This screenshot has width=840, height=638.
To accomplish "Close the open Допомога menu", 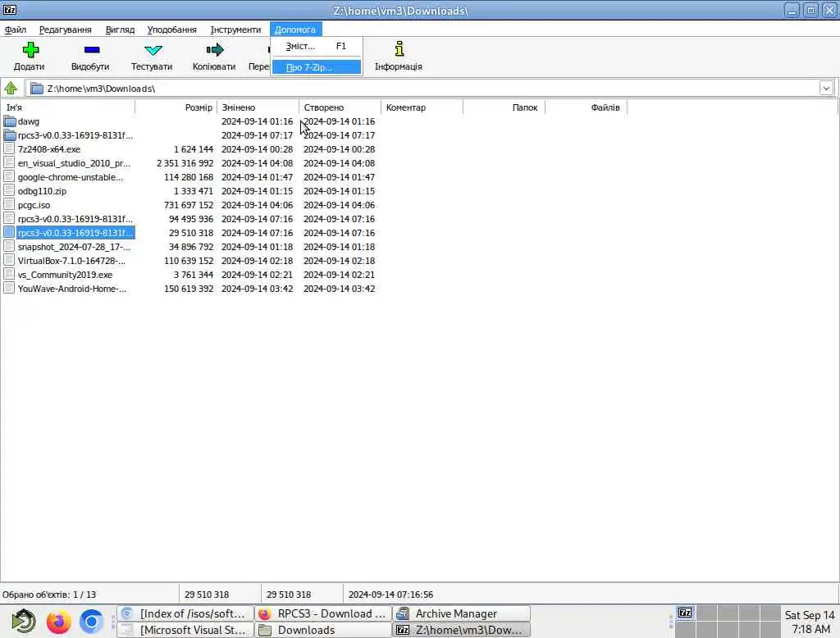I will 295,30.
